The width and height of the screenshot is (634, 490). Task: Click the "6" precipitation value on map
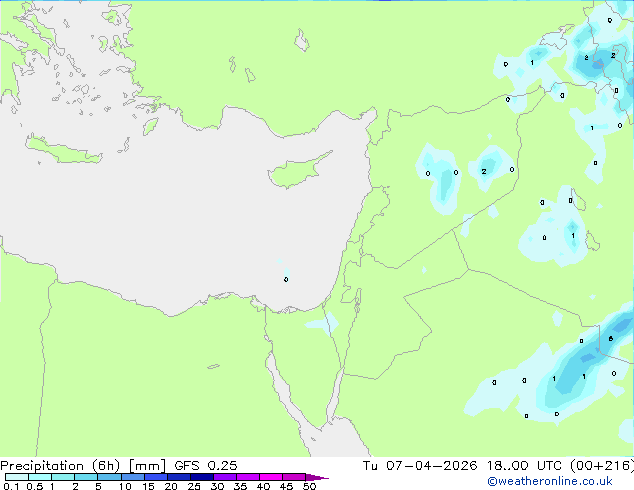click(611, 338)
